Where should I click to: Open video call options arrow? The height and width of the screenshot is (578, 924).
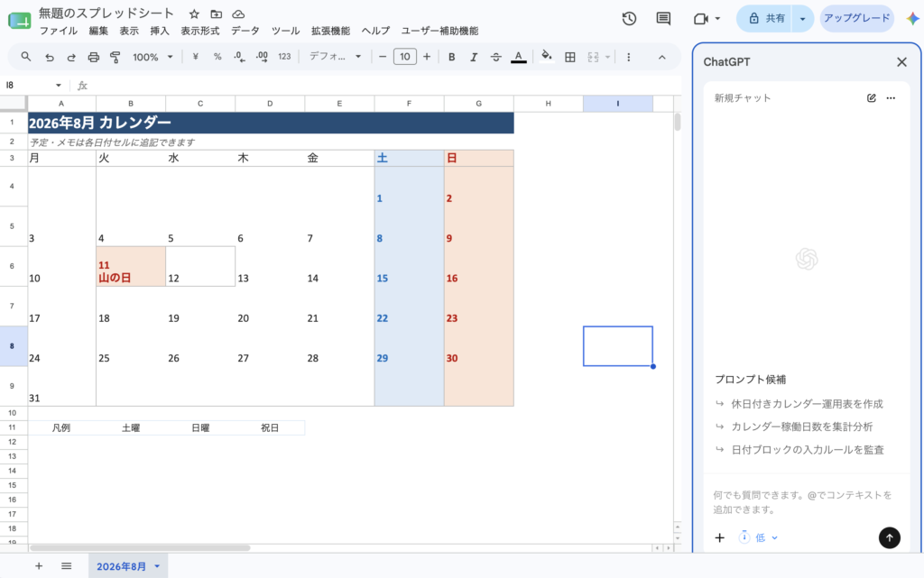tap(717, 19)
